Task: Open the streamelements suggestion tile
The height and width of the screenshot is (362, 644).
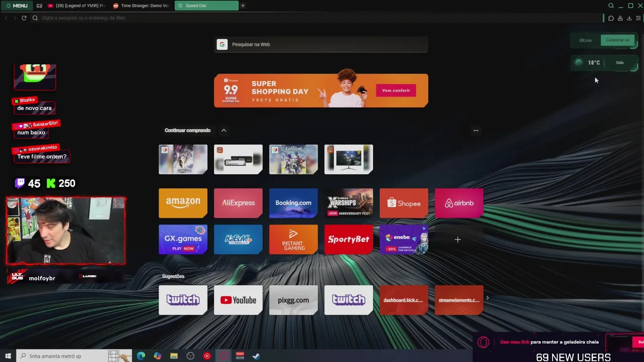Action: click(x=459, y=300)
